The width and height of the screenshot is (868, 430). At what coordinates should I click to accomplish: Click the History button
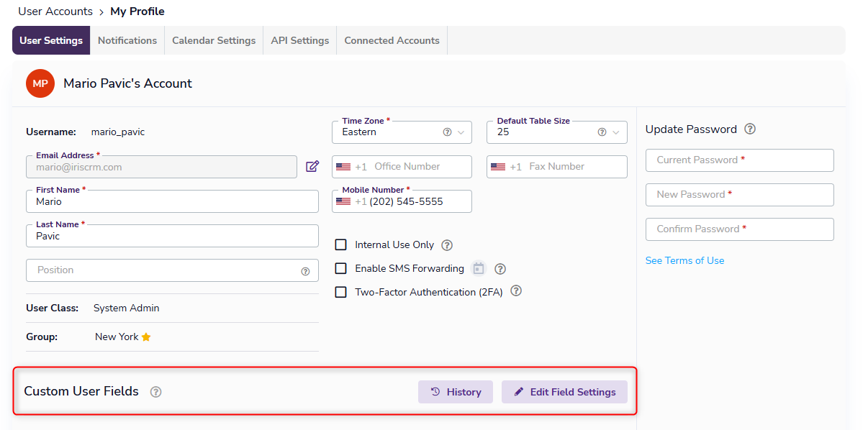tap(456, 392)
